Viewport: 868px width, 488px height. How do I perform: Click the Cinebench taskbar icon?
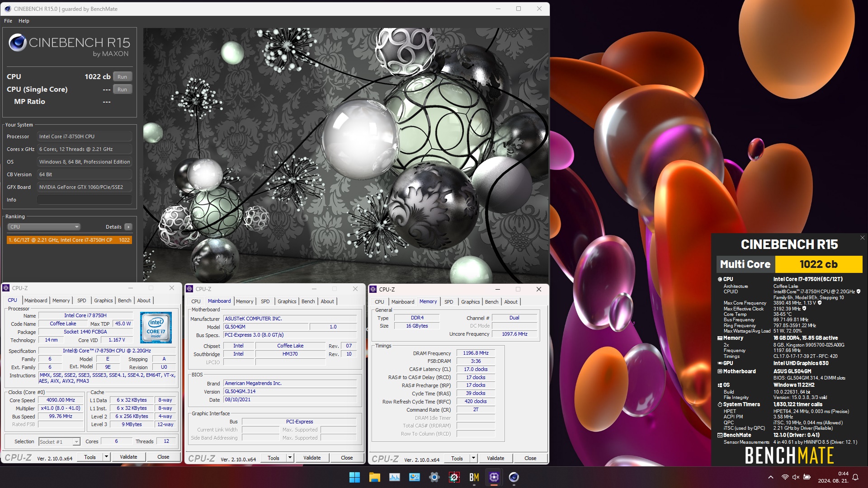514,477
